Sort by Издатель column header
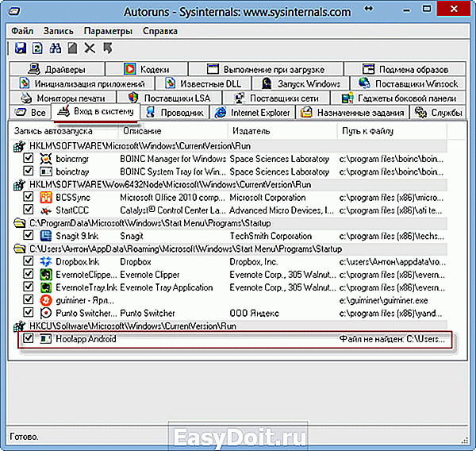Viewport: 476px width, 451px height. pyautogui.click(x=282, y=131)
